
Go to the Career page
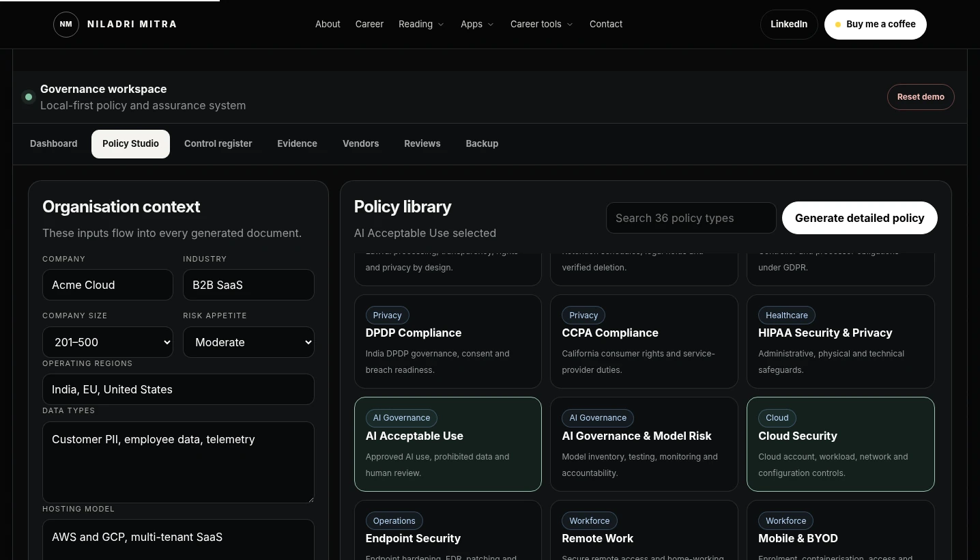369,24
